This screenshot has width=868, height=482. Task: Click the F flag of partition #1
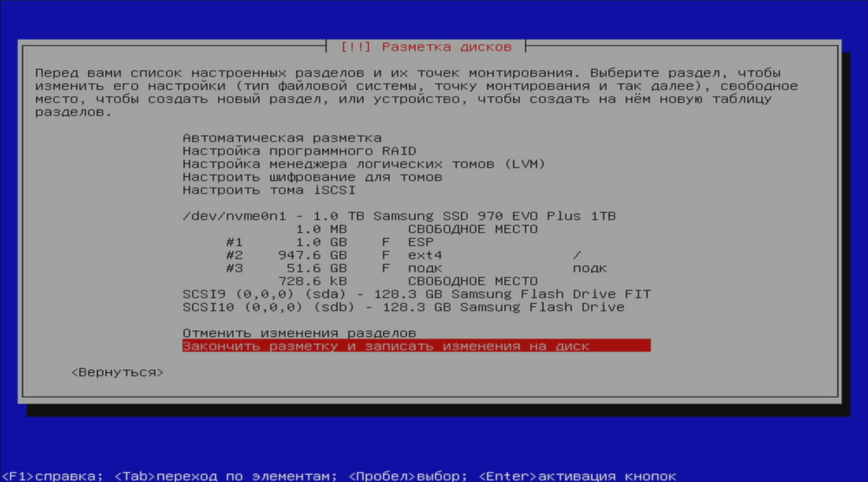[x=386, y=242]
